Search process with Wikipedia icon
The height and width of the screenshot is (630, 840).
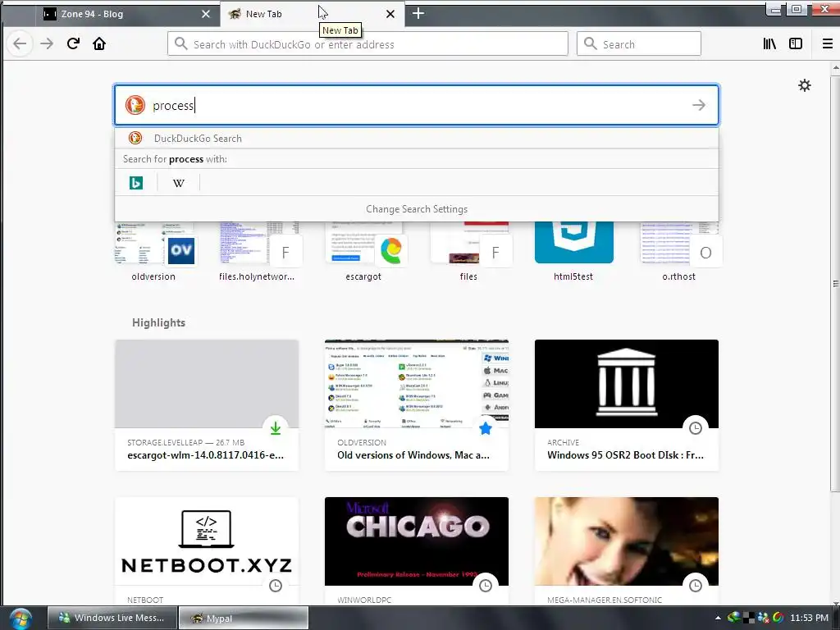(178, 183)
